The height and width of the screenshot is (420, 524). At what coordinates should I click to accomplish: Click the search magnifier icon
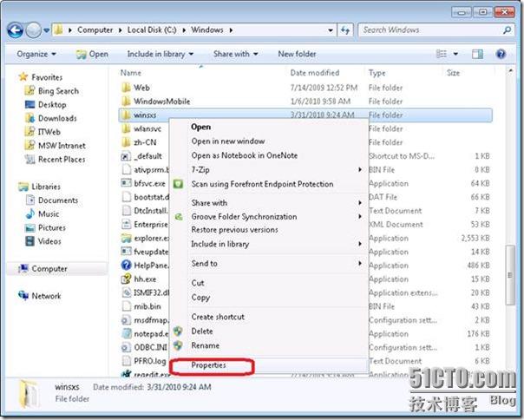coord(508,30)
